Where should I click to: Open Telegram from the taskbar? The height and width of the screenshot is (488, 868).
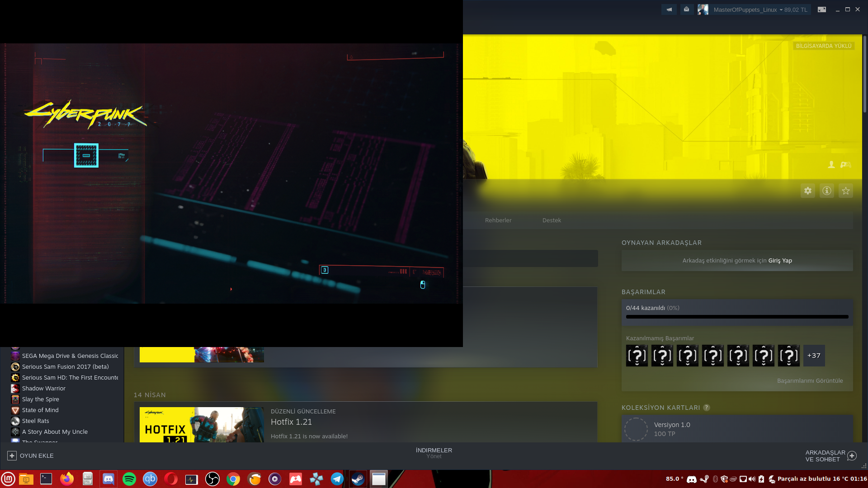pos(337,479)
